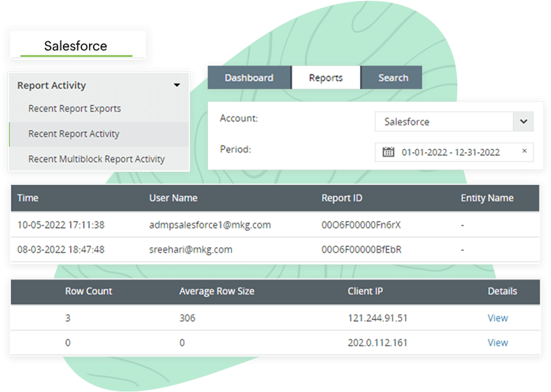Click the Account: label

click(238, 118)
